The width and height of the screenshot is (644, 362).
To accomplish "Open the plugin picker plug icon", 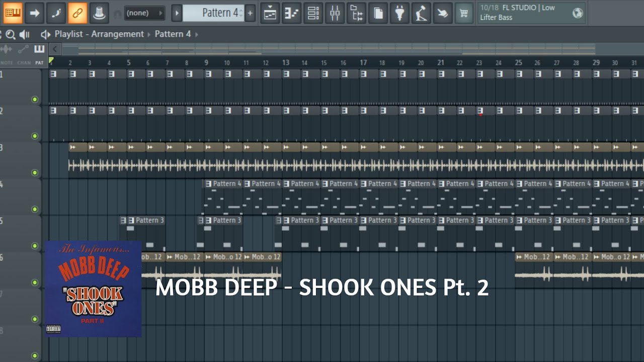I will tap(399, 13).
